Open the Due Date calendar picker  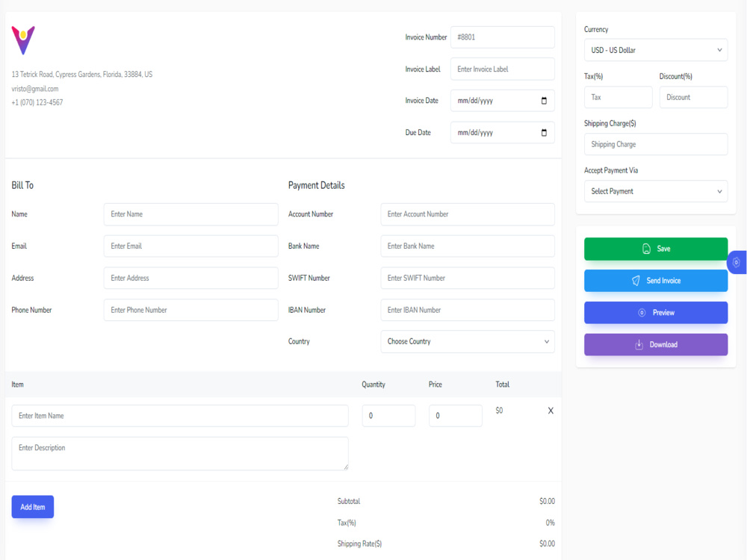(x=545, y=132)
